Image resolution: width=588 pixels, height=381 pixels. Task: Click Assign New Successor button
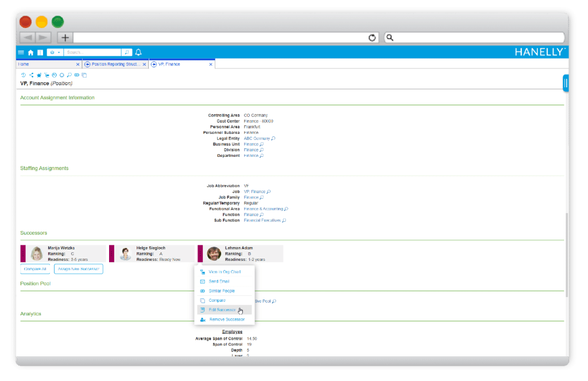(x=78, y=269)
